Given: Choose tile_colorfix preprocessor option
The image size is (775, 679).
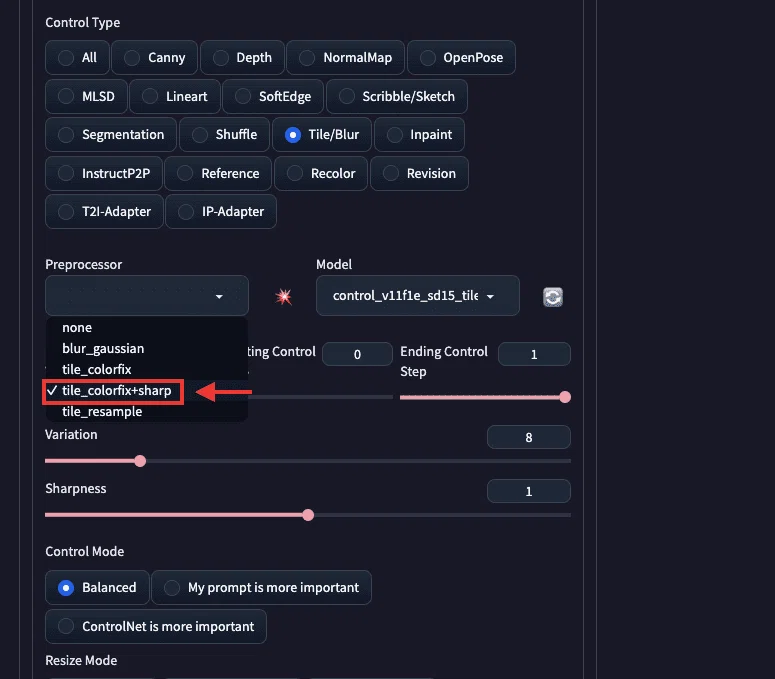Looking at the screenshot, I should point(147,370).
